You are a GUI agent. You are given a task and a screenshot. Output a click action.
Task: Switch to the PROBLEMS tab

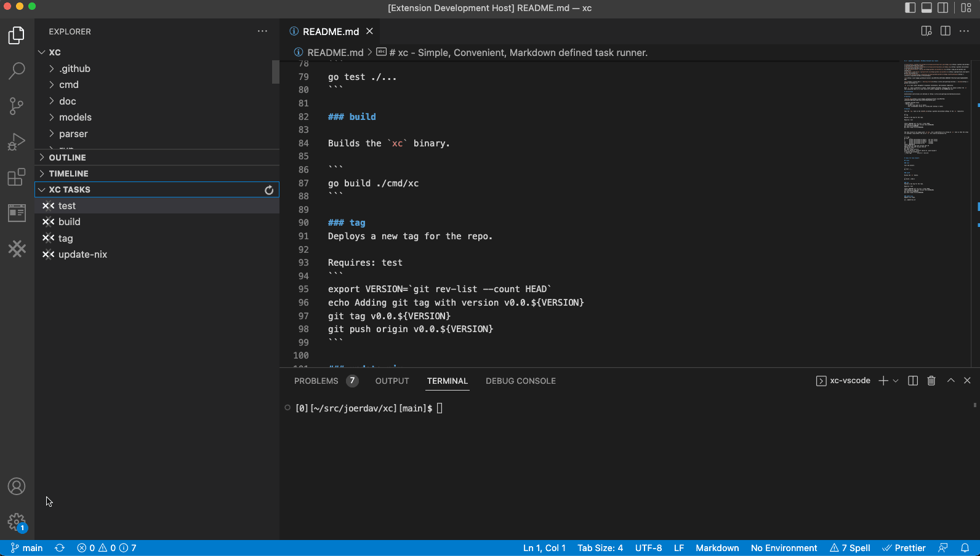316,381
